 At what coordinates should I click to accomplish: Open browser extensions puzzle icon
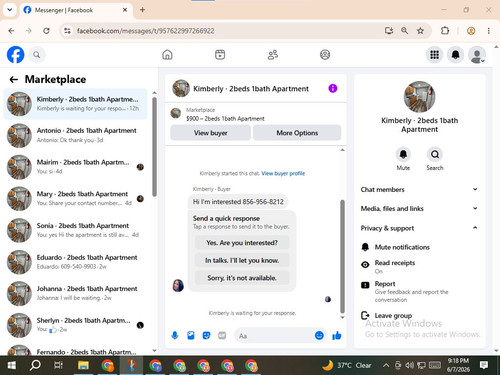(x=445, y=31)
